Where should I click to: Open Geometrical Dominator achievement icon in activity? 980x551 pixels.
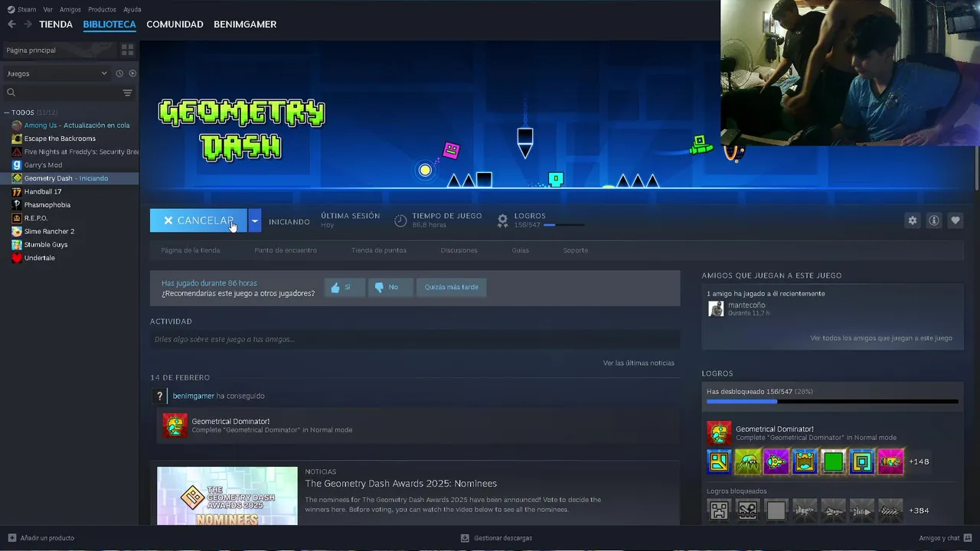175,425
